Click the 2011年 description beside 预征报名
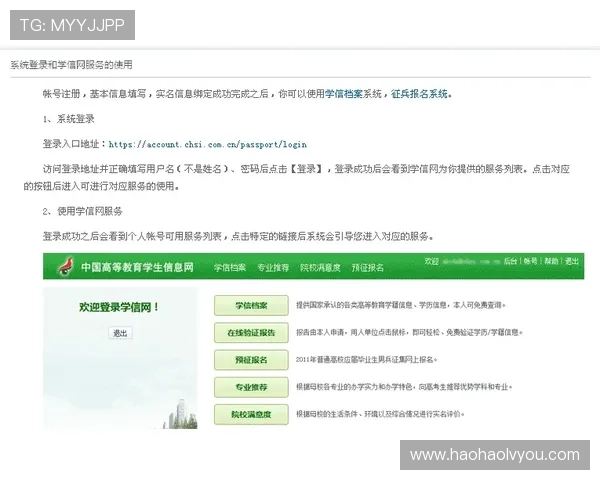The image size is (600, 480). click(x=367, y=359)
